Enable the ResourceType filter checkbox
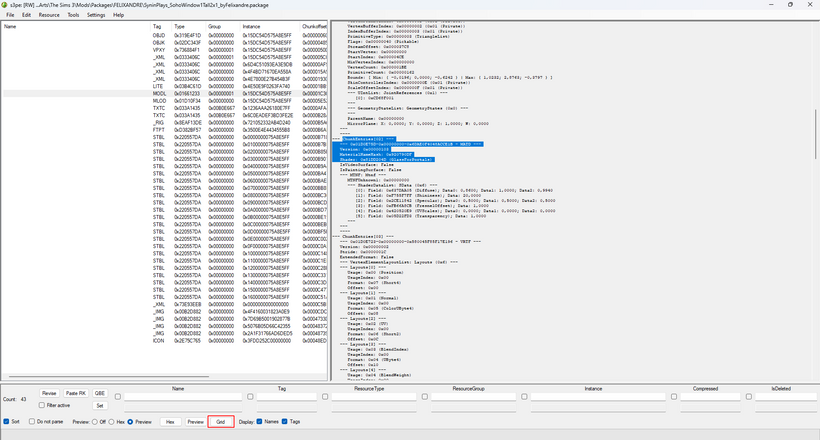 325,397
